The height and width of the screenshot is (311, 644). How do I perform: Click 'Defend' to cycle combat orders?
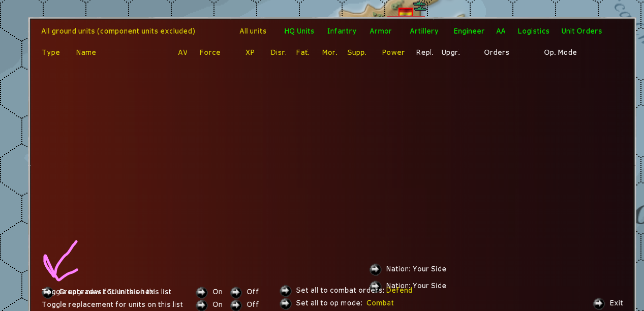(398, 290)
